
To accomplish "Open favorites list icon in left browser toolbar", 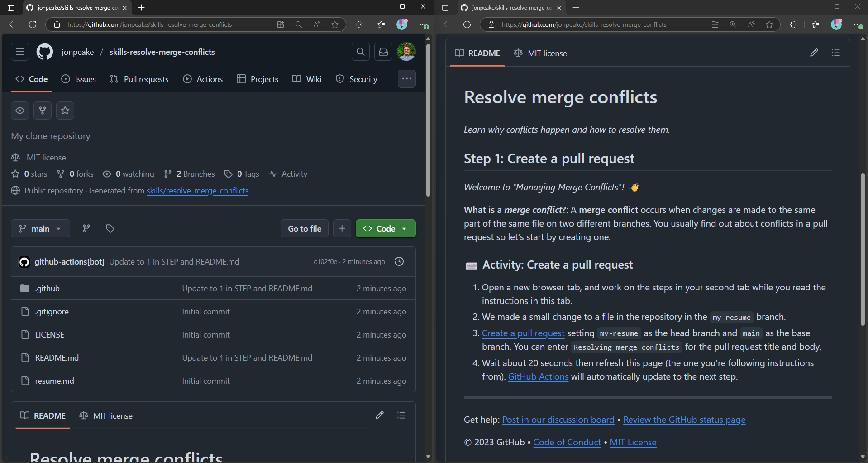I will (x=381, y=24).
